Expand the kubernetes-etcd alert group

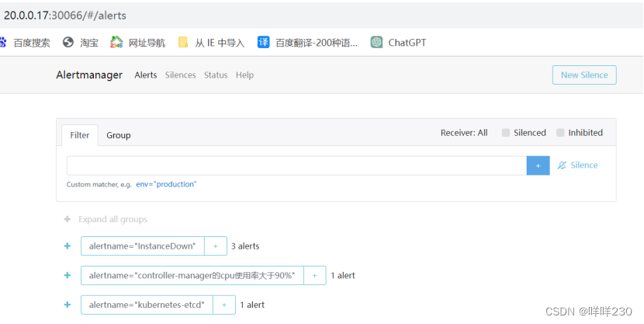tap(68, 305)
